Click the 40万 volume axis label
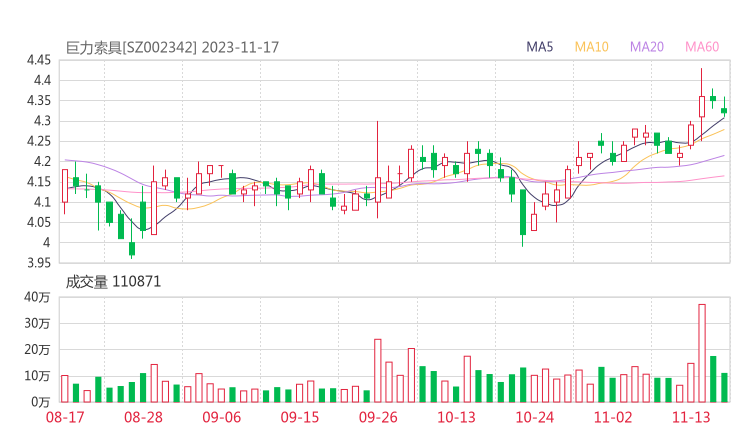This screenshot has width=740, height=440. 38,297
